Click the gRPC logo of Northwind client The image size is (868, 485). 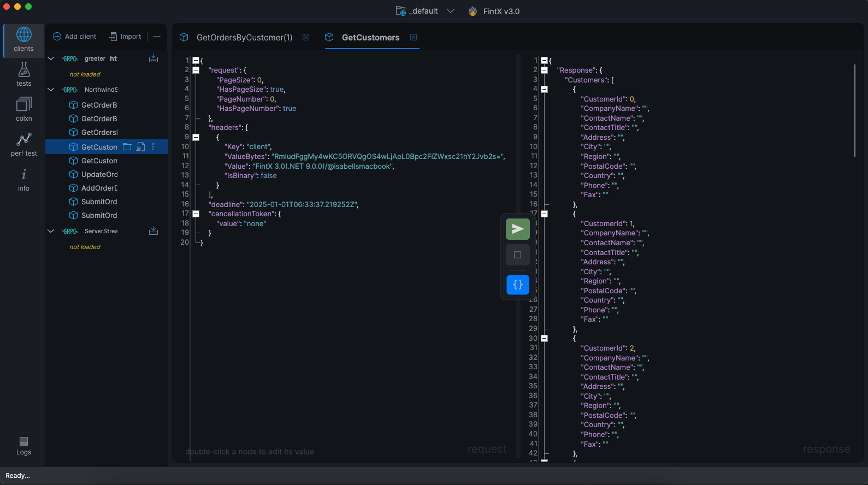point(70,90)
